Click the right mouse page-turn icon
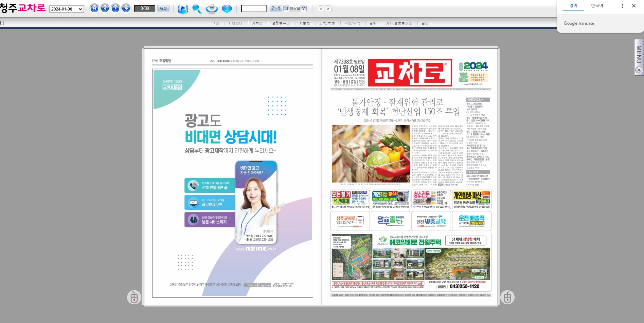Screen dimensions: 644x323 click(x=507, y=298)
